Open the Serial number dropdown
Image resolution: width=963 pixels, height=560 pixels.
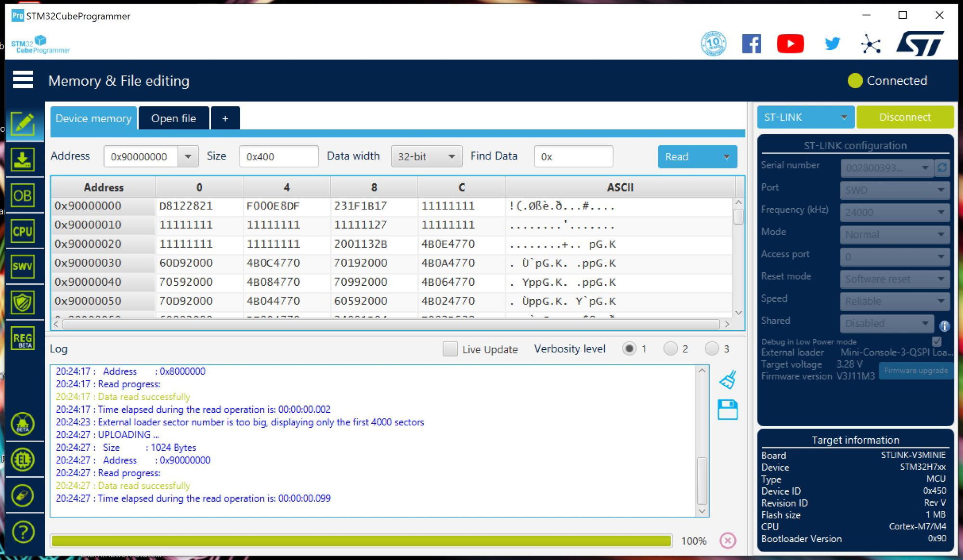887,167
